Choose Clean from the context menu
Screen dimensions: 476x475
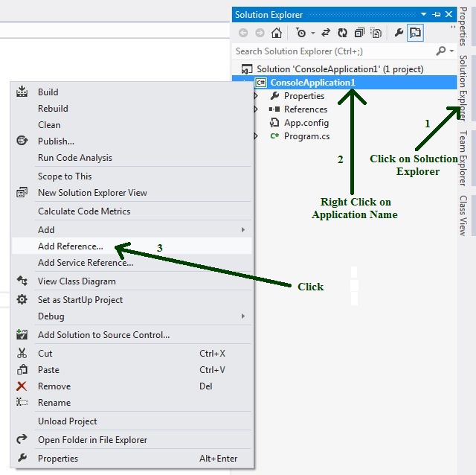(132, 125)
